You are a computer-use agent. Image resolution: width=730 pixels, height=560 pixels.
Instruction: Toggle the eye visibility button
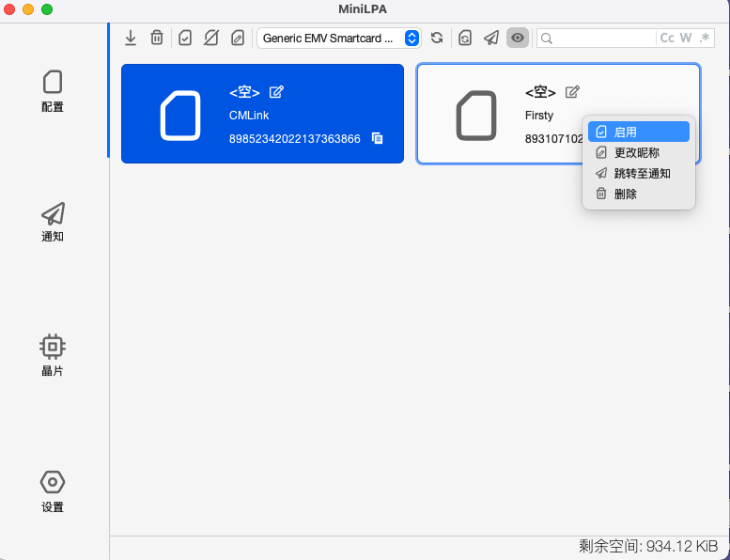point(518,38)
